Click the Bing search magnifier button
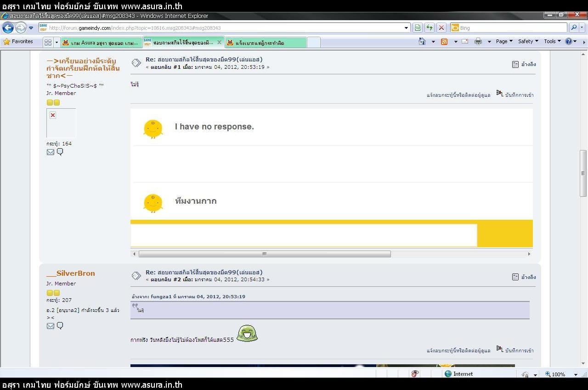Screen dimensions: 588x390 click(x=573, y=28)
